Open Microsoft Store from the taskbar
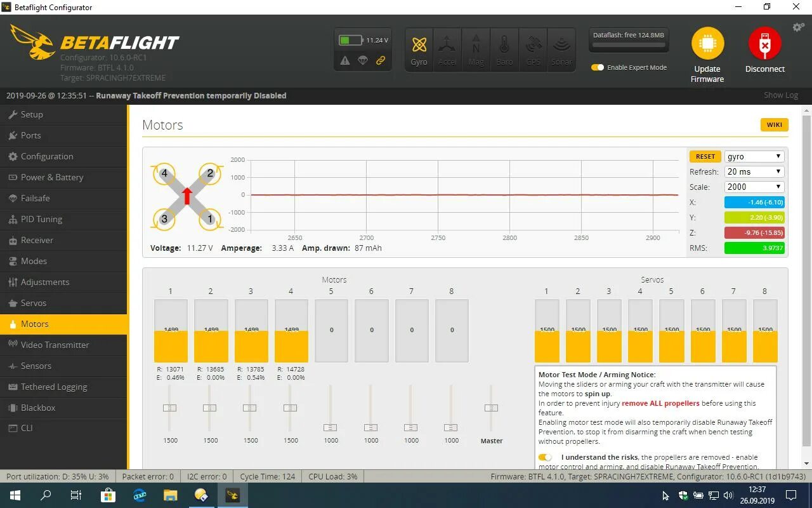This screenshot has height=508, width=812. 108,495
